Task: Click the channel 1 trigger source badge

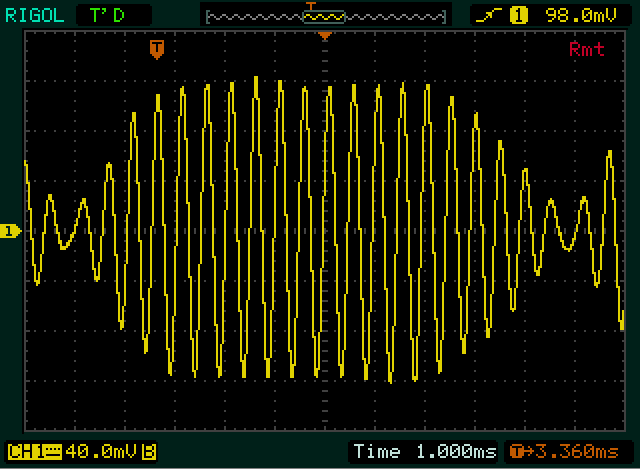Action: (x=518, y=15)
